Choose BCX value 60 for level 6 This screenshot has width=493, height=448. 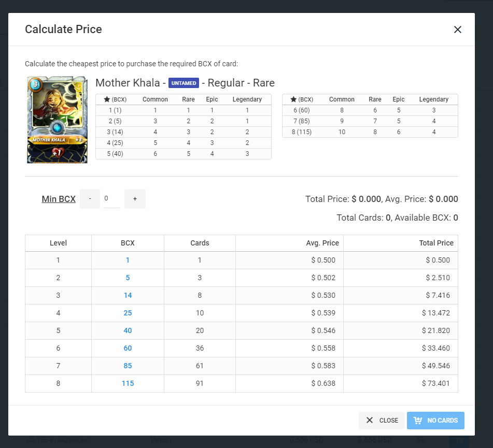pos(128,349)
